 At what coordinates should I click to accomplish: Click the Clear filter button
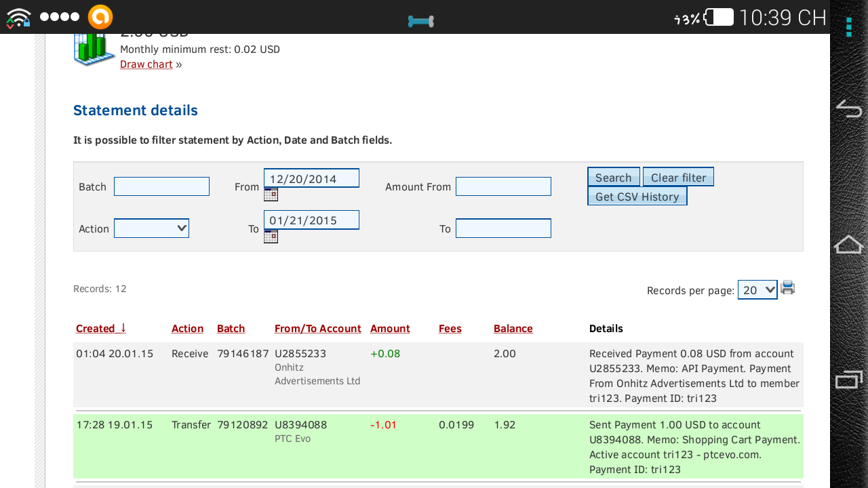click(678, 177)
